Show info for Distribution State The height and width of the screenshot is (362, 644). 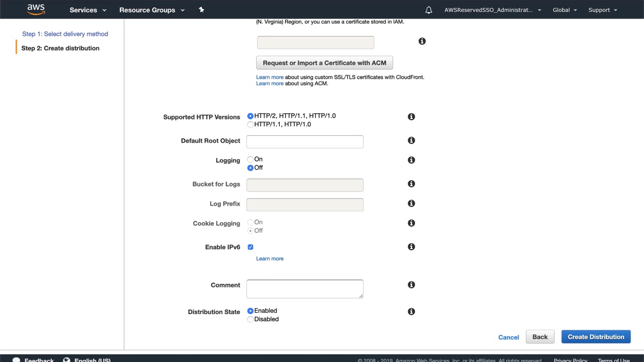pyautogui.click(x=411, y=312)
